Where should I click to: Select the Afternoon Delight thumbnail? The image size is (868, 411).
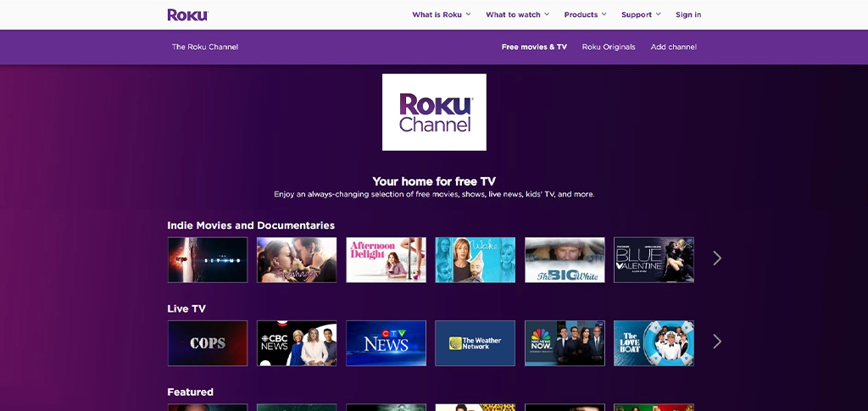click(x=386, y=260)
